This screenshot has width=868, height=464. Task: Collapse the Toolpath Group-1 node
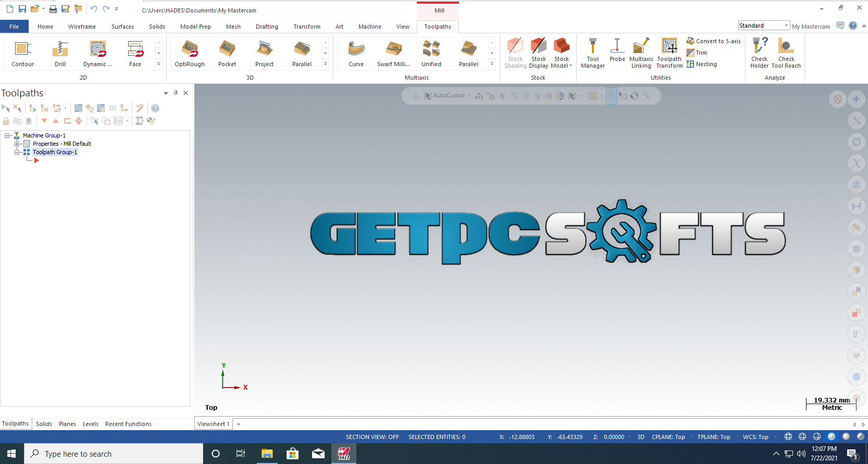pyautogui.click(x=17, y=152)
